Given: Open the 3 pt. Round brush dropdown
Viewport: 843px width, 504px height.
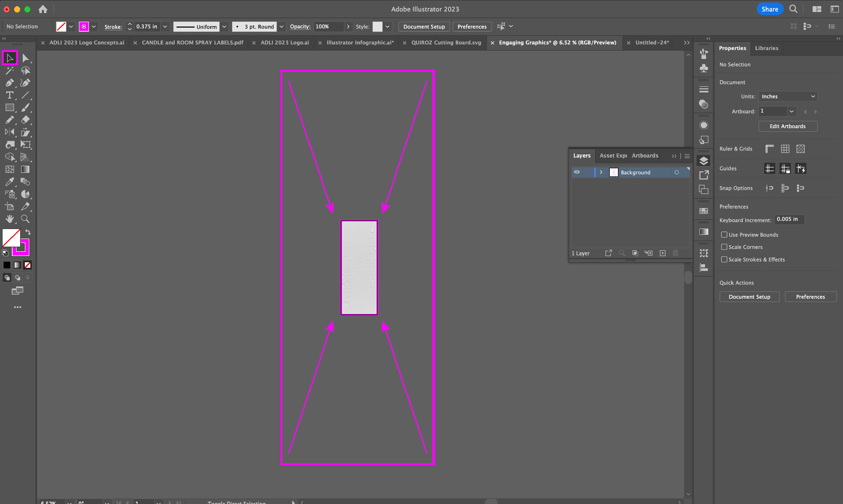Looking at the screenshot, I should pos(281,27).
